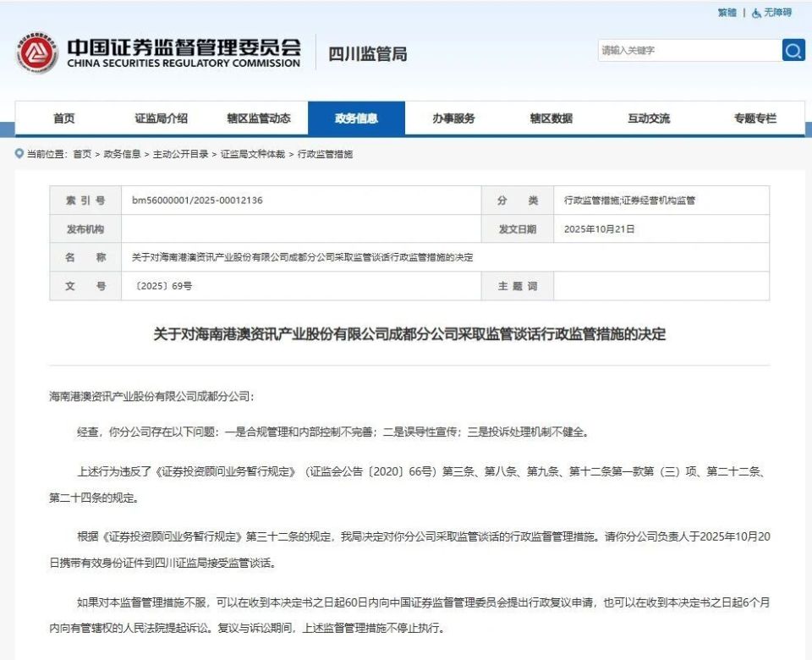The width and height of the screenshot is (812, 660).
Task: Open the 办事服务 navigation item
Action: pos(455,118)
